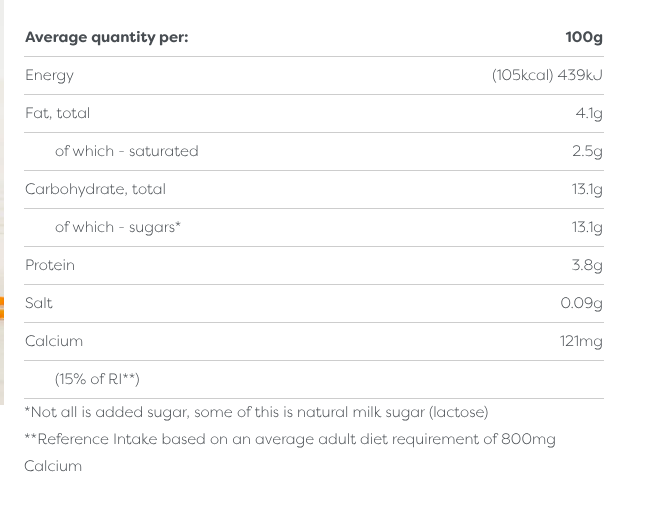This screenshot has width=660, height=505.
Task: Click the 'Carbohydrate, total' label
Action: click(95, 189)
